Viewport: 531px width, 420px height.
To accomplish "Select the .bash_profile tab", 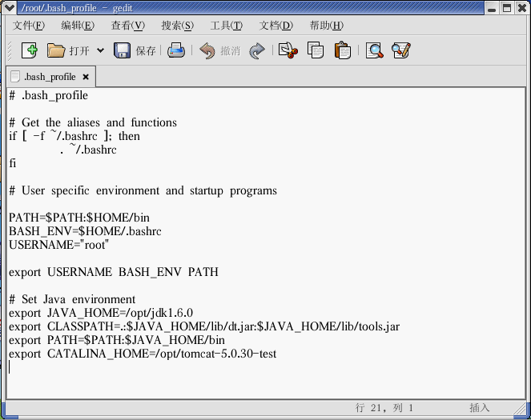I will tap(50, 77).
